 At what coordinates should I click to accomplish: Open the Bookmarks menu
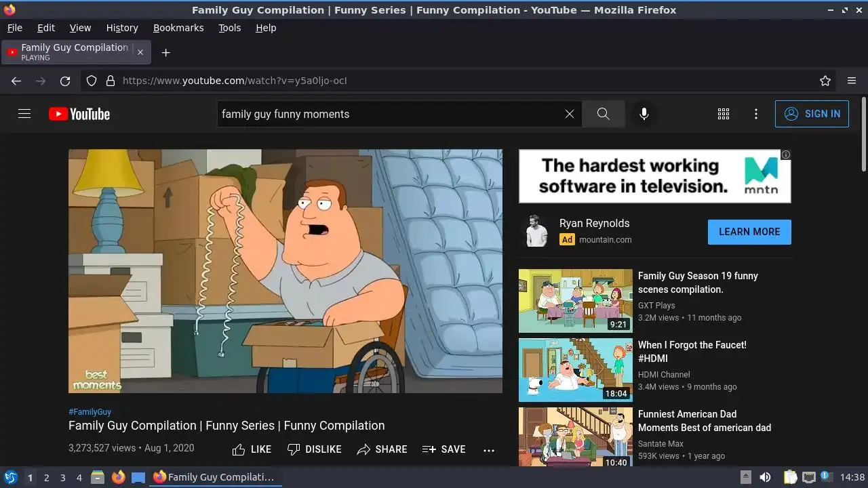pyautogui.click(x=178, y=28)
